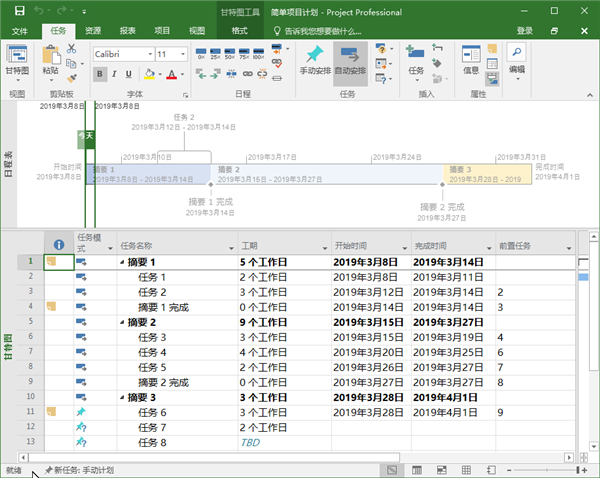
Task: Toggle Bold text formatting
Action: pos(100,75)
